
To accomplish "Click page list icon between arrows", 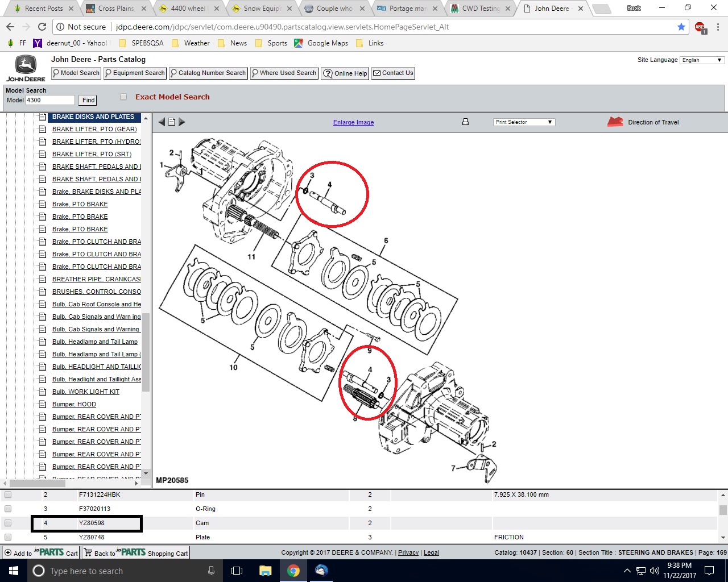I will (172, 122).
